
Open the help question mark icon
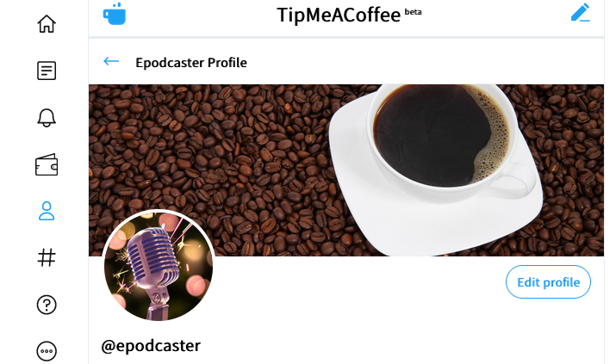(x=47, y=305)
